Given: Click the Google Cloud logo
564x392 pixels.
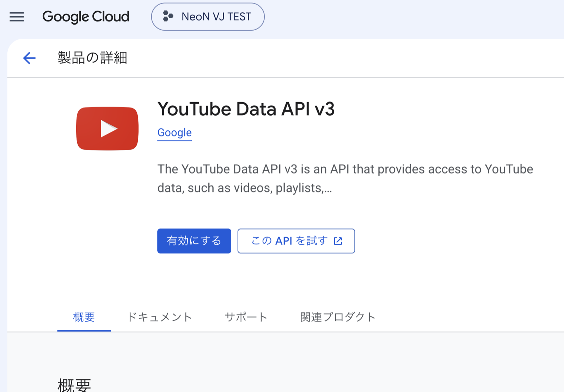Looking at the screenshot, I should [86, 17].
